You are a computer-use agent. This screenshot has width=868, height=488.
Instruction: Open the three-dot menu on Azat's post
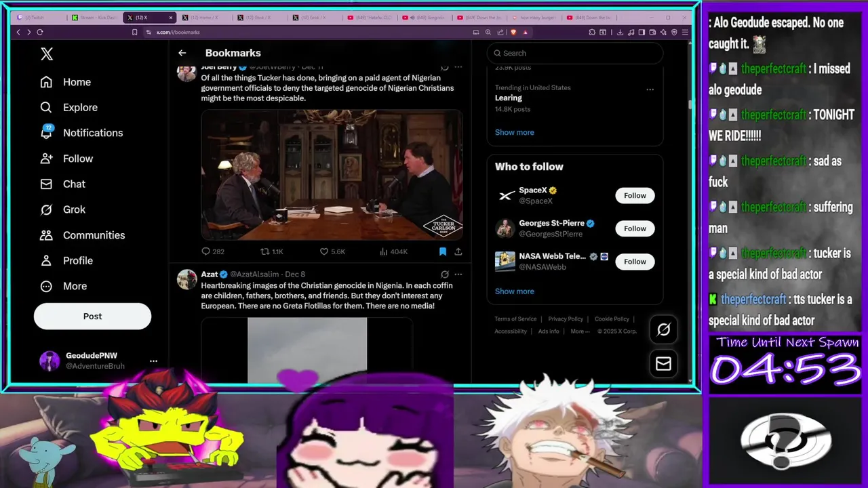(458, 274)
